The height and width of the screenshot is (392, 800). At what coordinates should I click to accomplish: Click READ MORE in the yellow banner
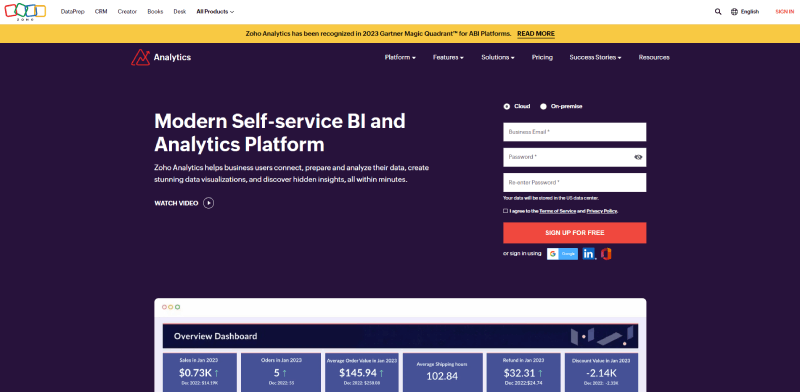click(536, 34)
